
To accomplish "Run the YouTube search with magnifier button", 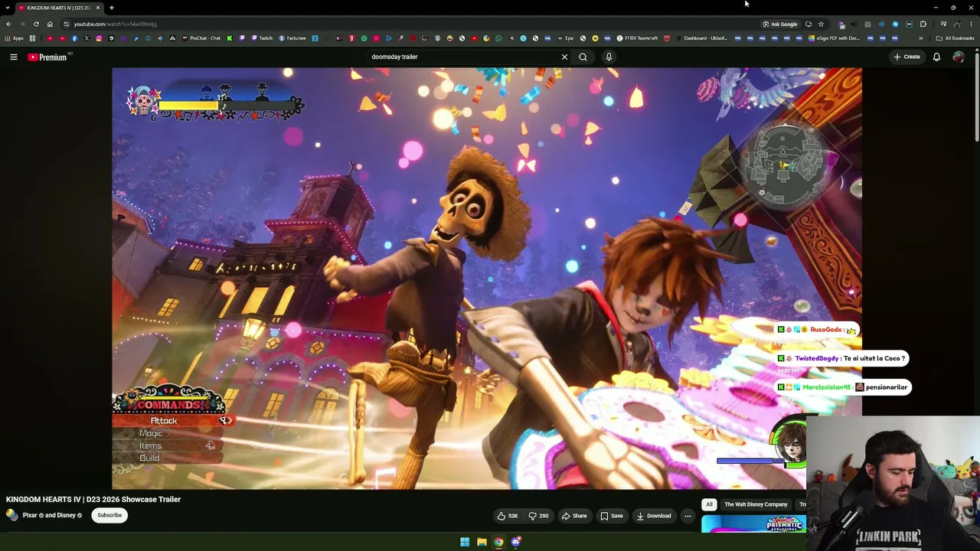I will (x=583, y=57).
